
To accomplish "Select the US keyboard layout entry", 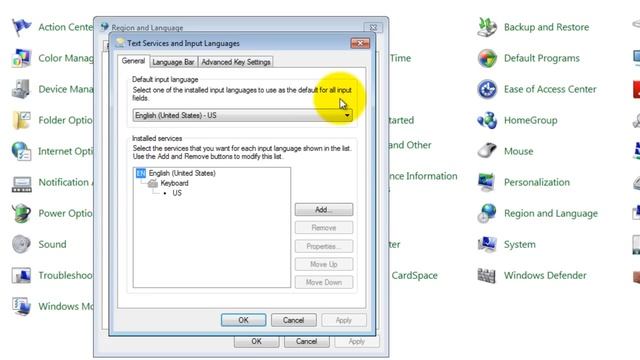I will (177, 193).
